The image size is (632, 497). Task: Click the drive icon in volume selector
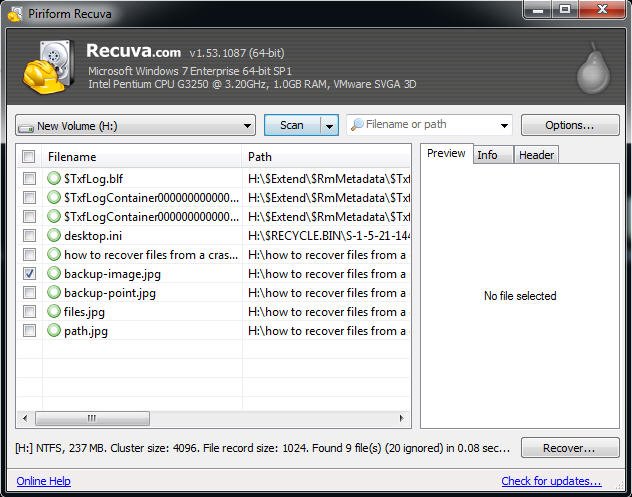pos(26,128)
